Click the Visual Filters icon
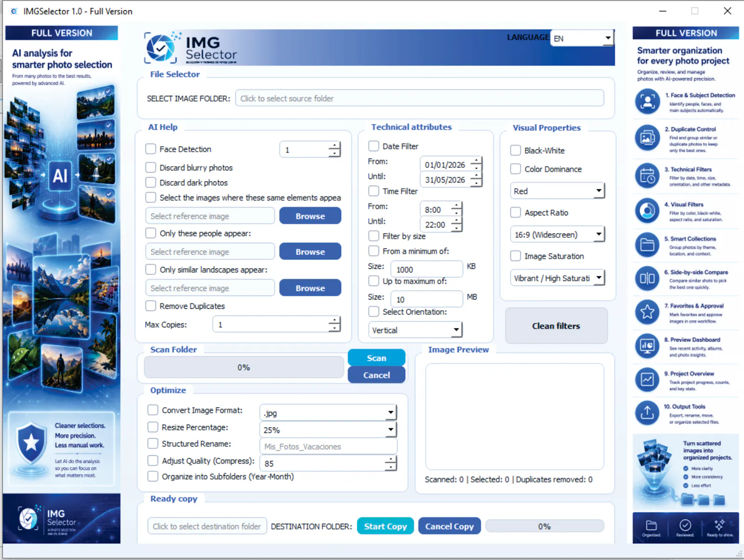744x560 pixels. point(647,211)
